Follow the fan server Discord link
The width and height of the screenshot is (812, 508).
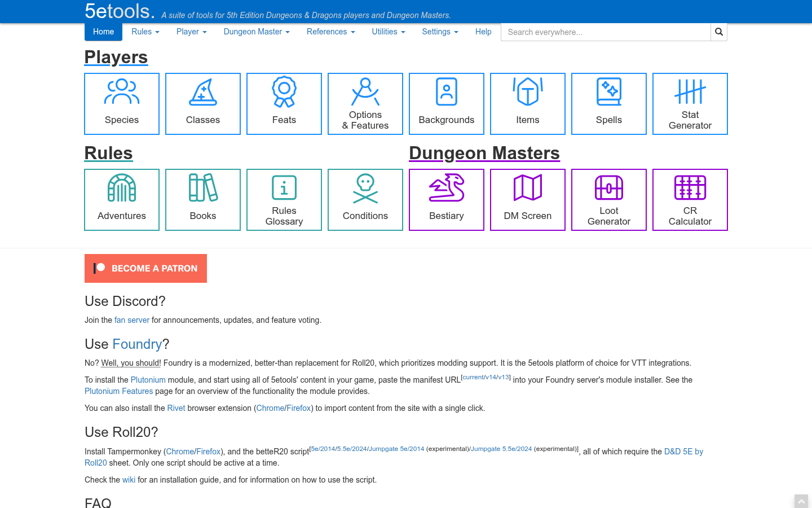132,320
